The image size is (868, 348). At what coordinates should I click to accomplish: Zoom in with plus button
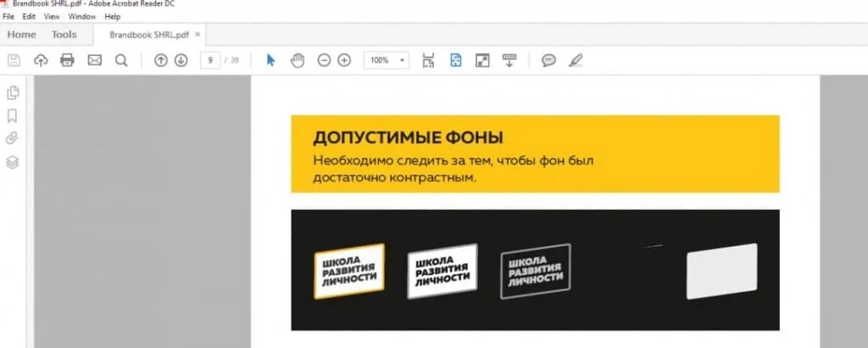click(344, 60)
